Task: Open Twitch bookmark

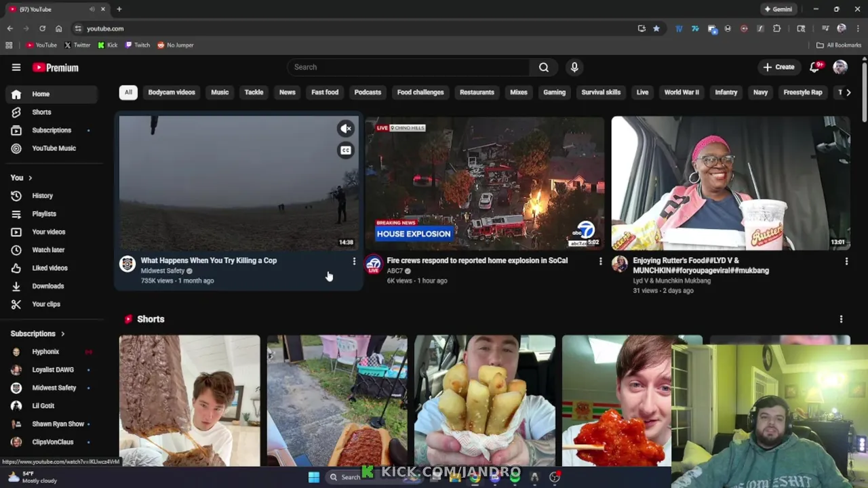Action: (138, 45)
